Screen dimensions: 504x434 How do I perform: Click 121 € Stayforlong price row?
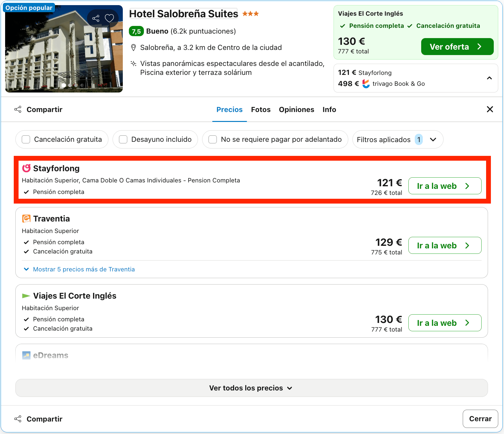coord(365,73)
